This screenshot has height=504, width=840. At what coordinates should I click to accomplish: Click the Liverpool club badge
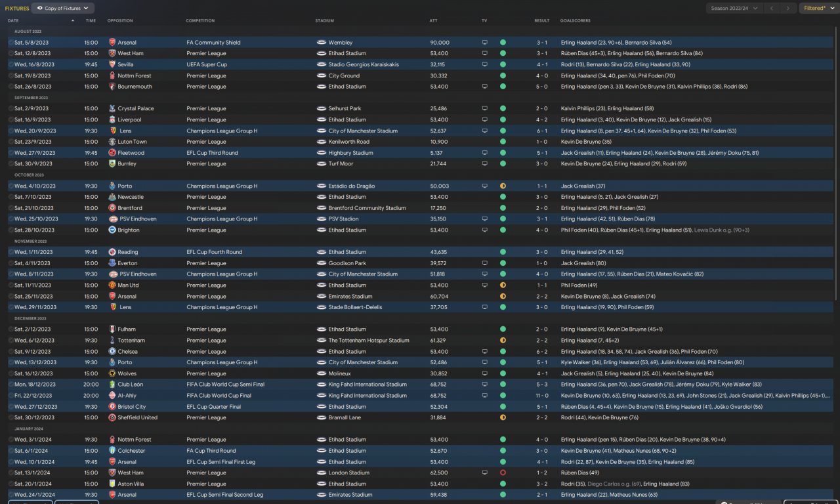click(x=112, y=119)
